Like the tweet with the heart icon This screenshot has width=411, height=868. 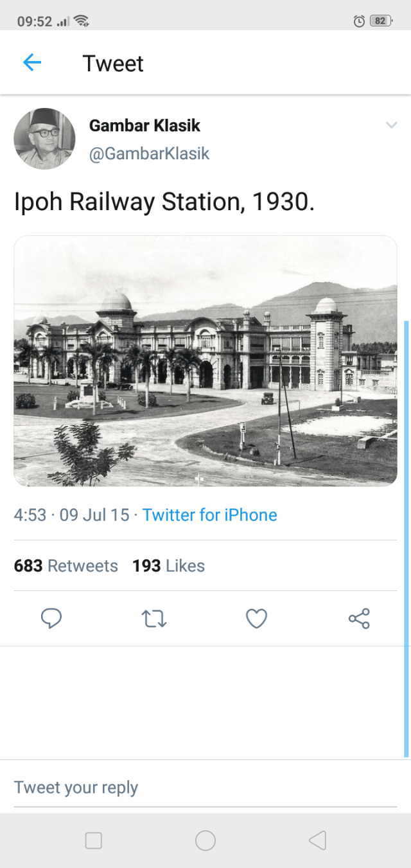pos(256,619)
